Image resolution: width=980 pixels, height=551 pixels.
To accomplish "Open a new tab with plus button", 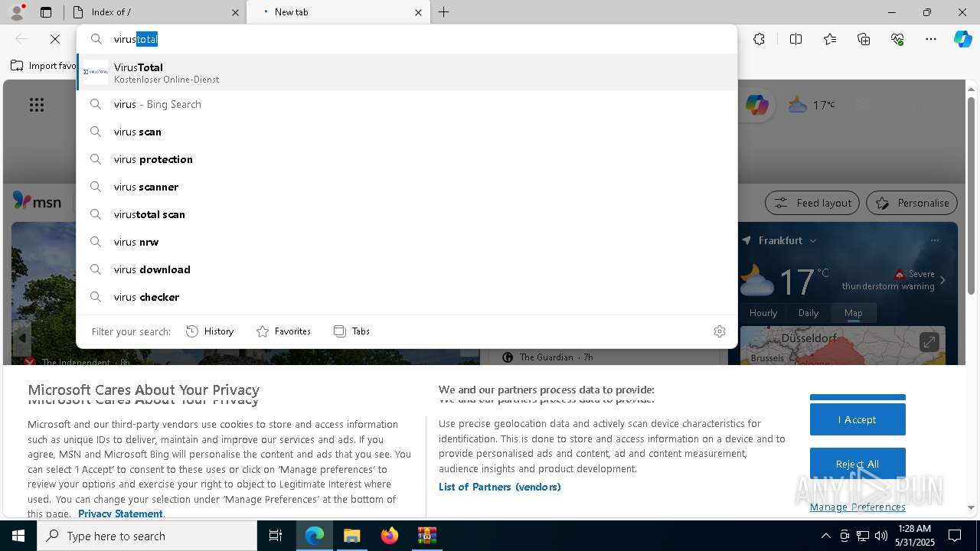I will [444, 12].
